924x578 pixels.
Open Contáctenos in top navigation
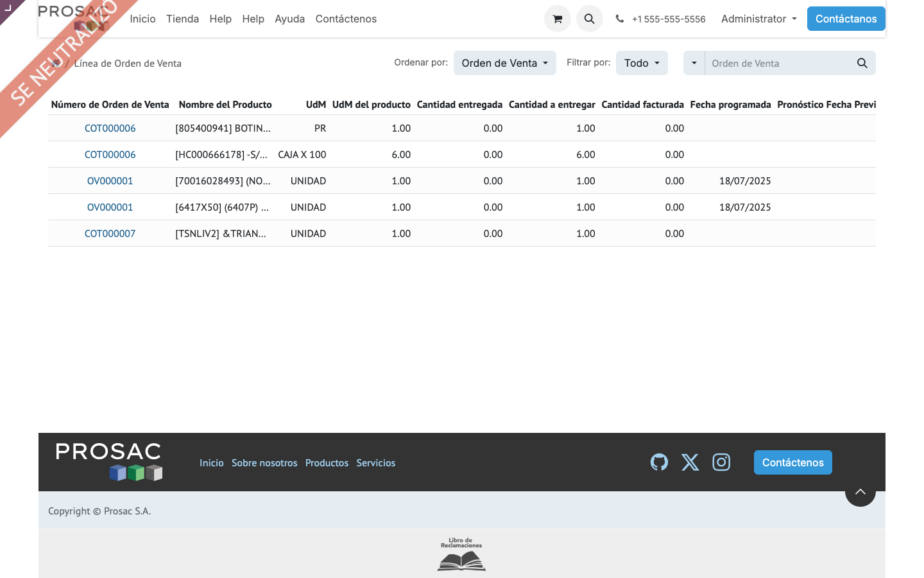346,19
